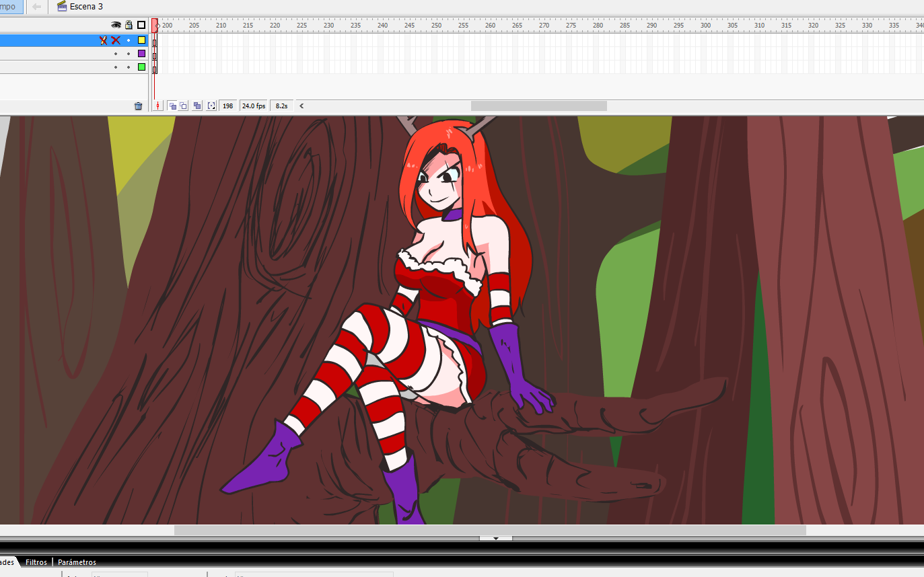Open the frame view options with the left chevron

pyautogui.click(x=301, y=106)
